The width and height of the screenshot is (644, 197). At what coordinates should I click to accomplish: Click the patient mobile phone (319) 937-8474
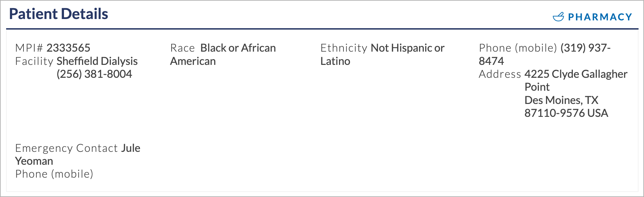pos(545,54)
